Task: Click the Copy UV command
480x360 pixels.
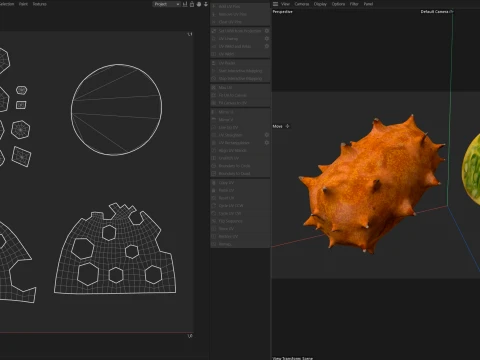Action: click(240, 183)
